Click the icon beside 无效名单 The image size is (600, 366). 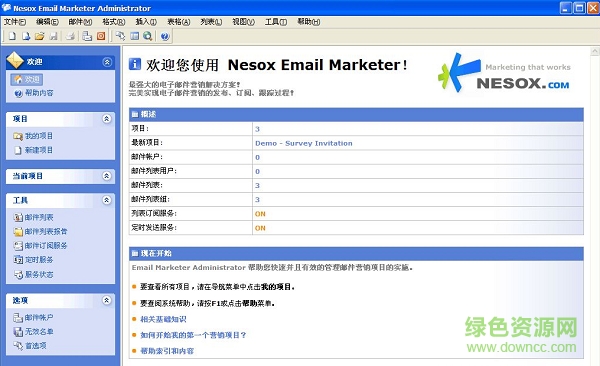pos(18,332)
